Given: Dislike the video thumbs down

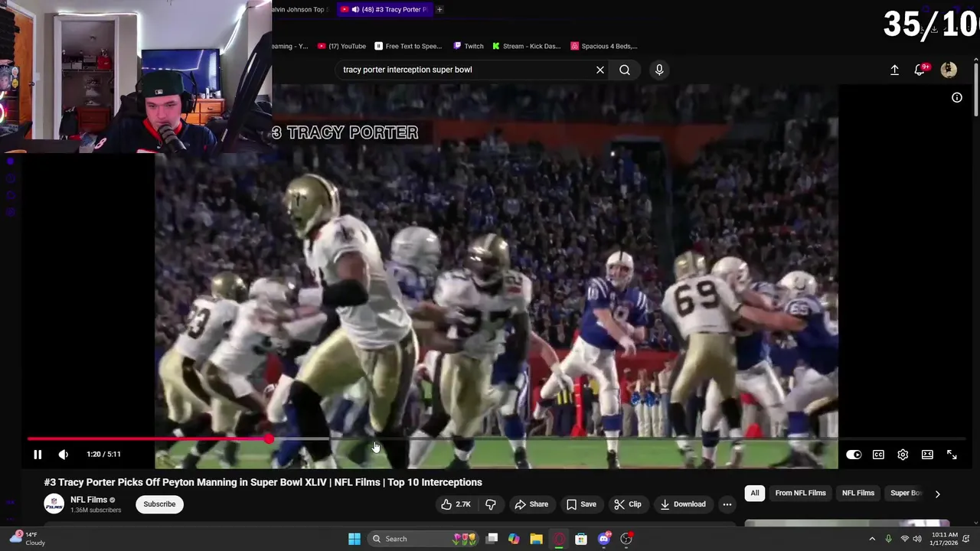Looking at the screenshot, I should coord(491,504).
